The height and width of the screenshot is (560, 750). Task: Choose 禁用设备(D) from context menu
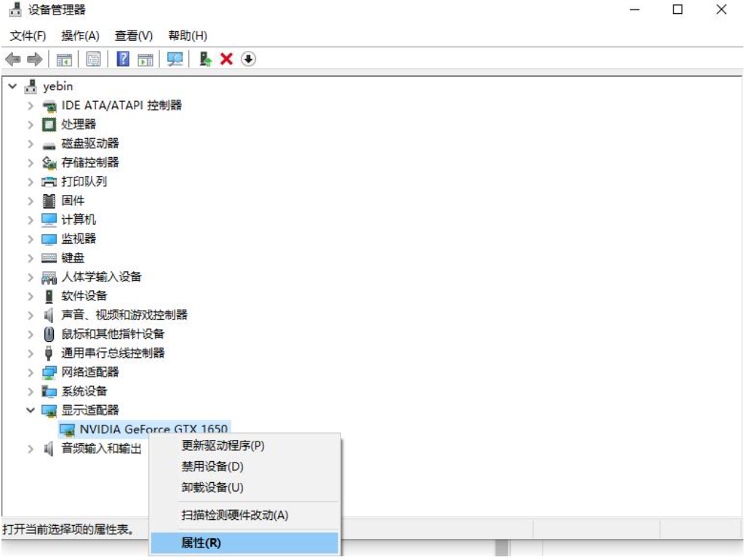click(x=244, y=467)
